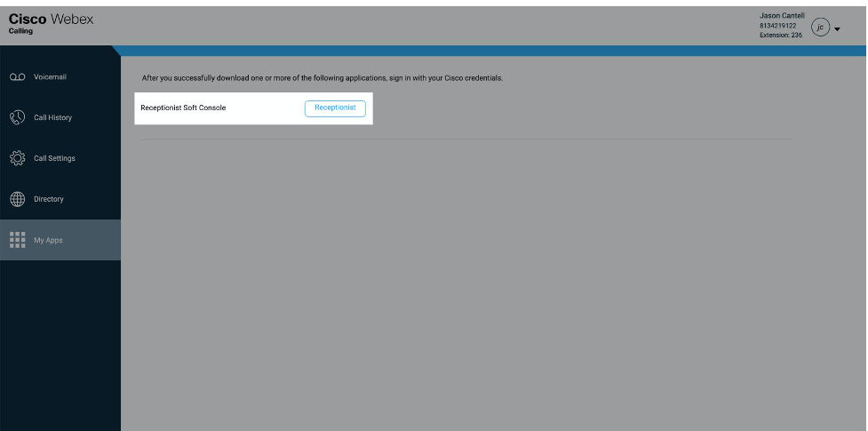Click the My Apps grid icon
Viewport: 868px width, 431px height.
pyautogui.click(x=17, y=240)
